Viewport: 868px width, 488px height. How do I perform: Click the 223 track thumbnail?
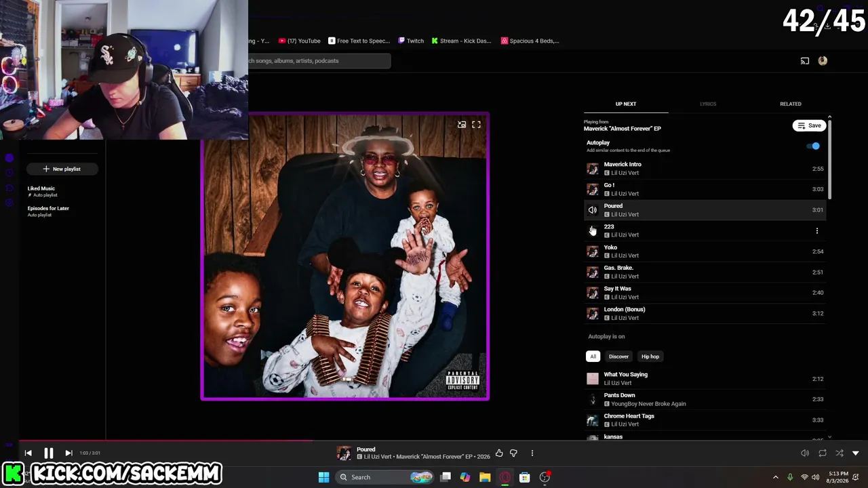click(x=593, y=230)
